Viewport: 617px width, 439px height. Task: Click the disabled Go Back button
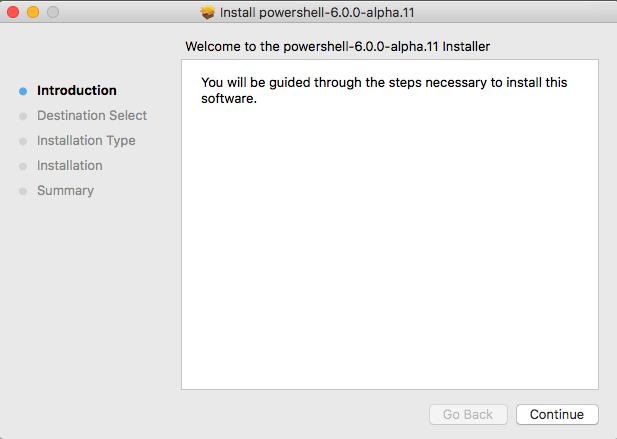[468, 414]
